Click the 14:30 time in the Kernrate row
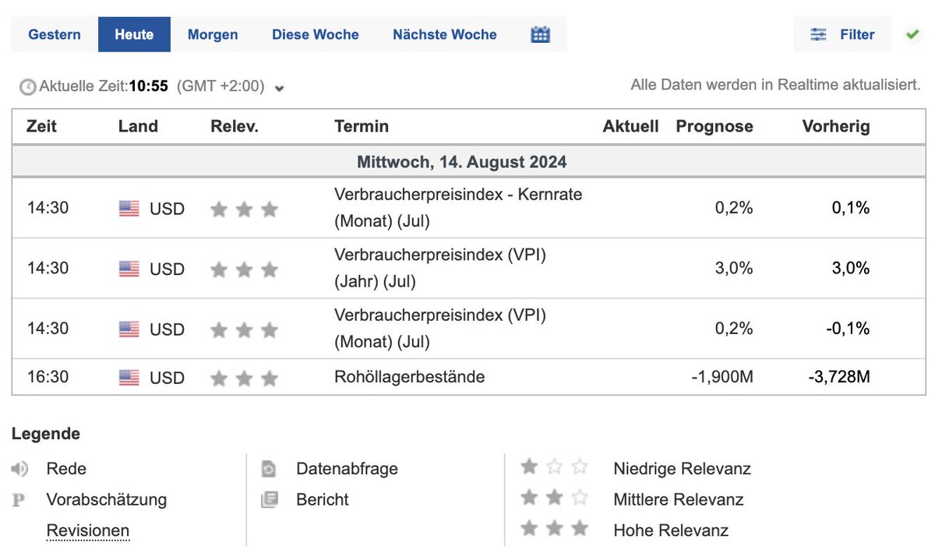This screenshot has height=560, width=935. 48,207
